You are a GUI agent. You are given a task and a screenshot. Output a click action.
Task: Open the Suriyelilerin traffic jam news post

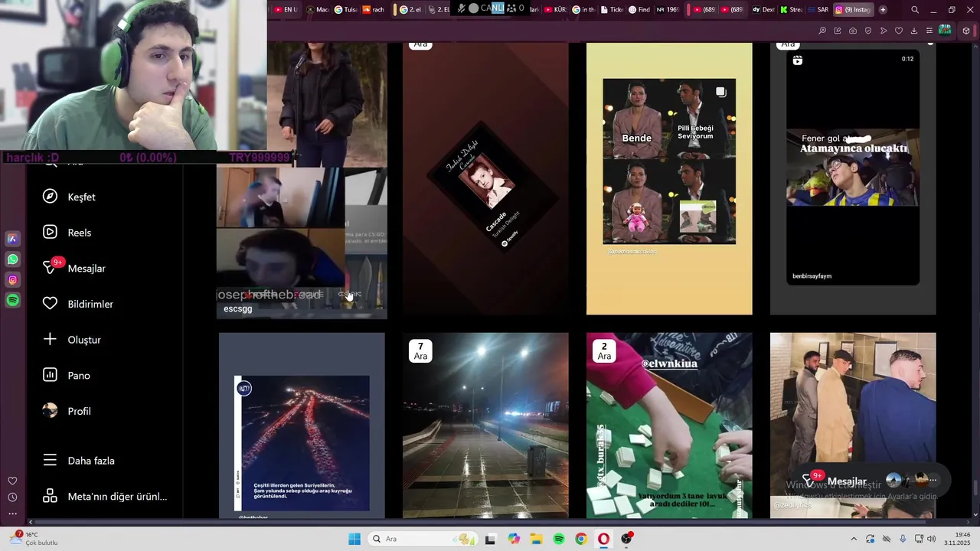point(302,425)
